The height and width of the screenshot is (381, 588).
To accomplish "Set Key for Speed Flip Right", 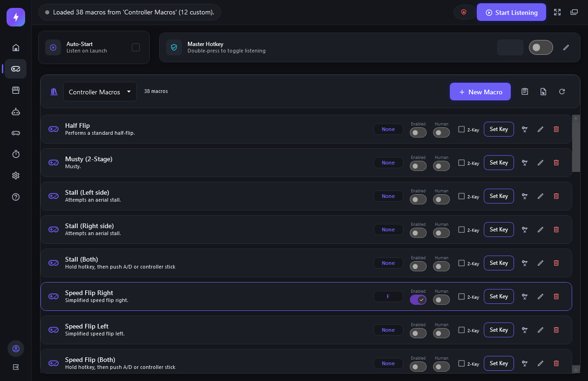I will point(499,296).
